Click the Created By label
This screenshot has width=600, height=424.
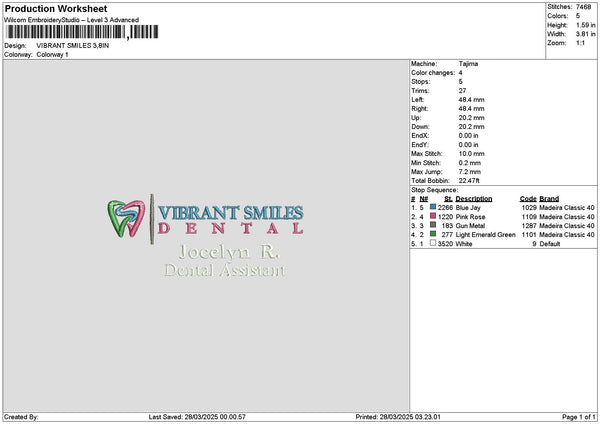pyautogui.click(x=21, y=417)
